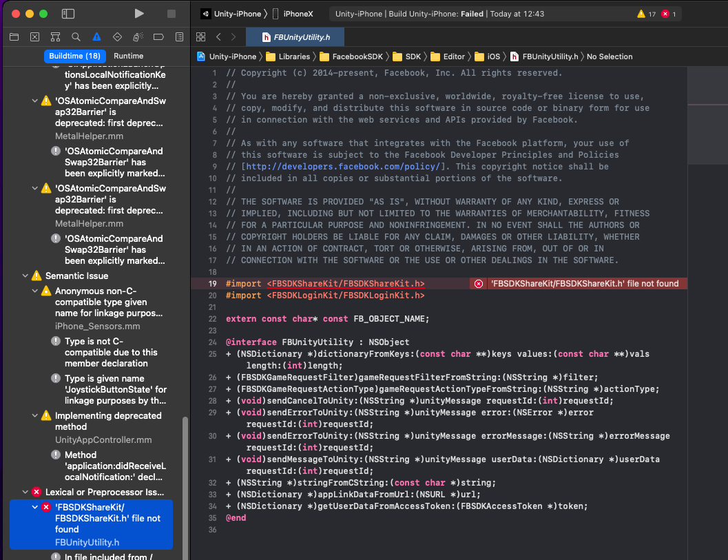Select the selected FBSDKShareKit.h file not found issue

pos(91,525)
